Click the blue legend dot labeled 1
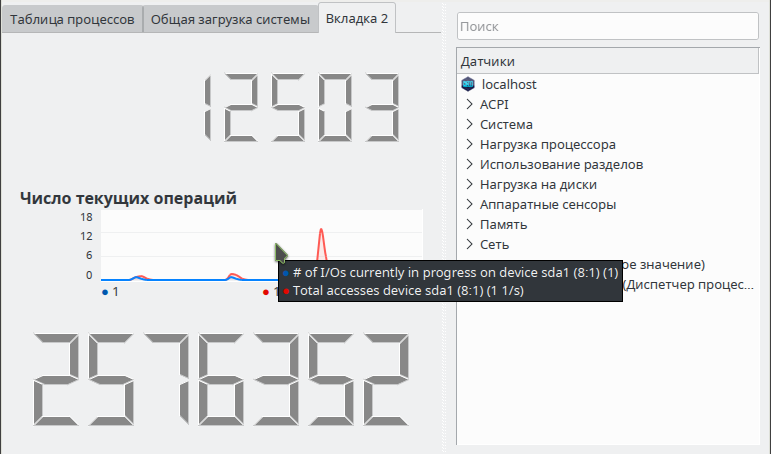This screenshot has height=454, width=771. pyautogui.click(x=105, y=292)
